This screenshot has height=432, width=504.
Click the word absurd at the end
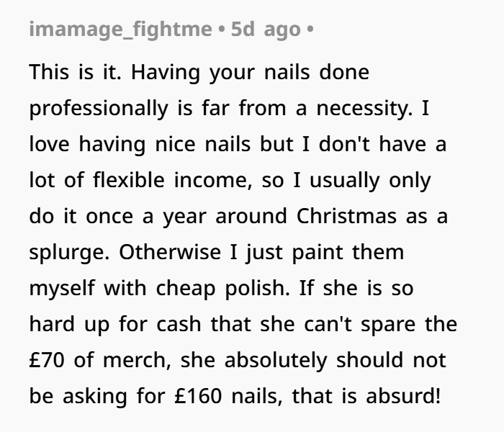403,396
